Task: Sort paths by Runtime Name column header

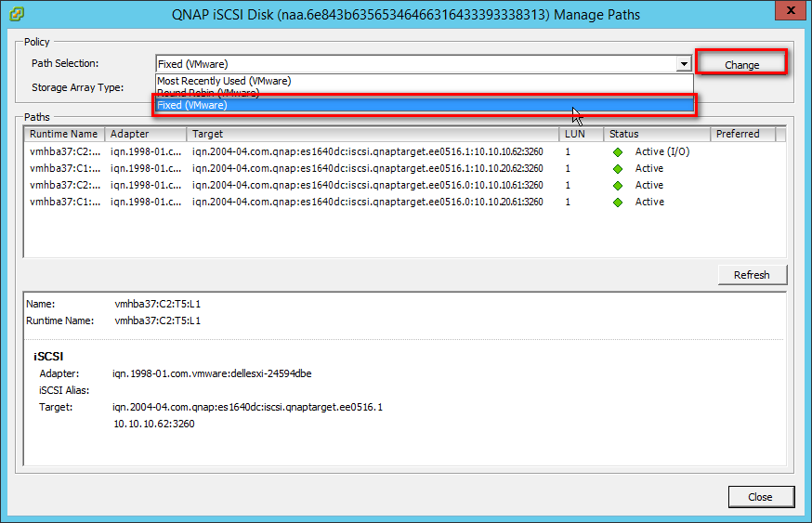Action: coord(63,134)
